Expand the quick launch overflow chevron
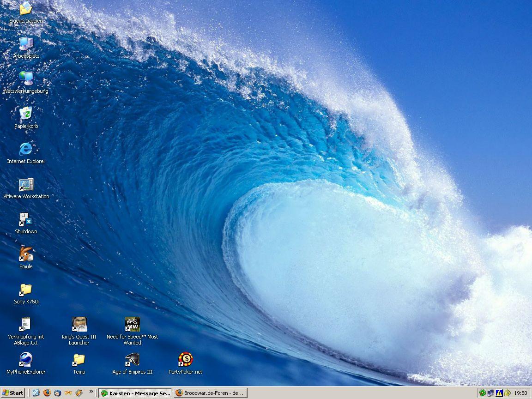532x399 pixels. (91, 392)
